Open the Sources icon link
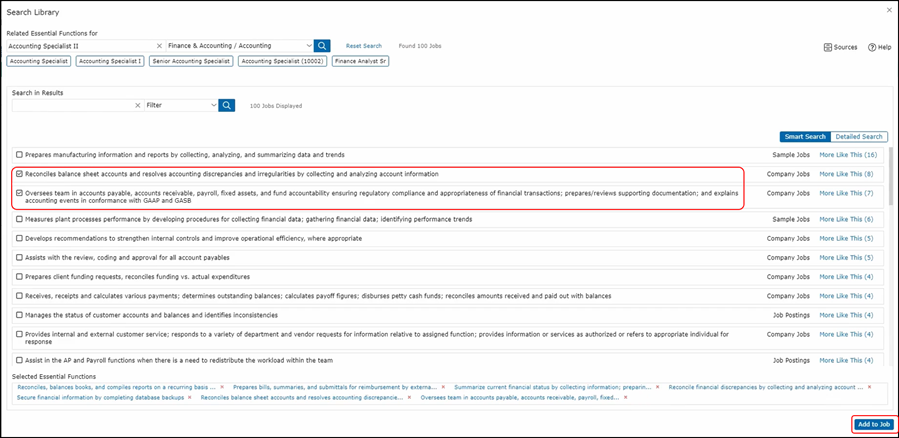Screen dimensions: 899x438 (x=840, y=47)
